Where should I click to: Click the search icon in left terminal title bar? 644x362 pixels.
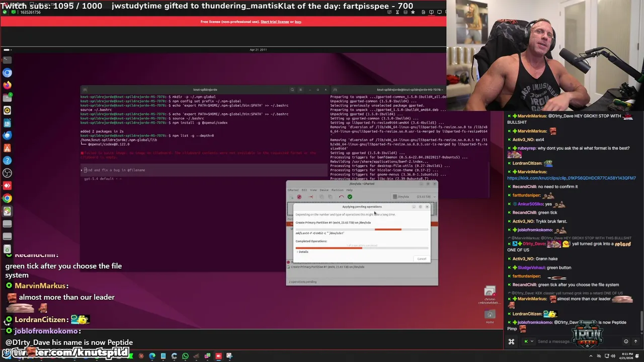[292, 89]
